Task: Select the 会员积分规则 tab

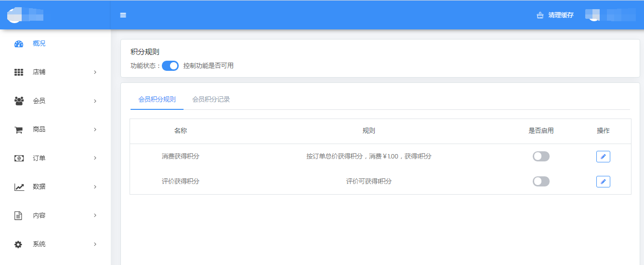Action: click(157, 100)
